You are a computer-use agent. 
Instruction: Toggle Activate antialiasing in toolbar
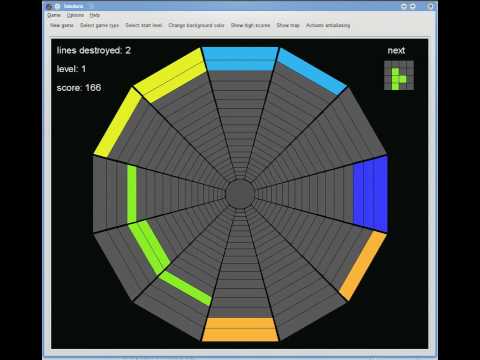(328, 25)
